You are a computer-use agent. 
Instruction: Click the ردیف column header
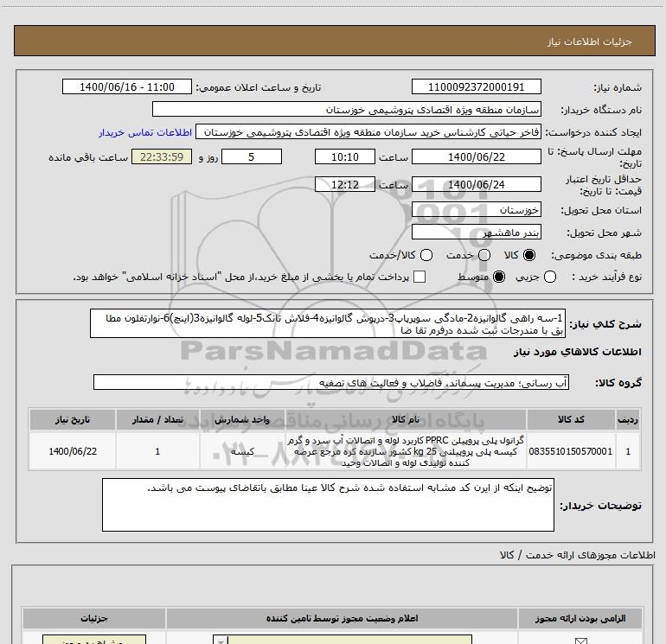[628, 420]
